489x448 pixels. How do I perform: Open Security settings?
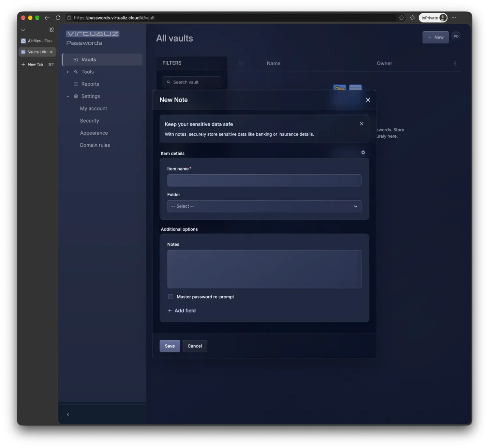89,121
